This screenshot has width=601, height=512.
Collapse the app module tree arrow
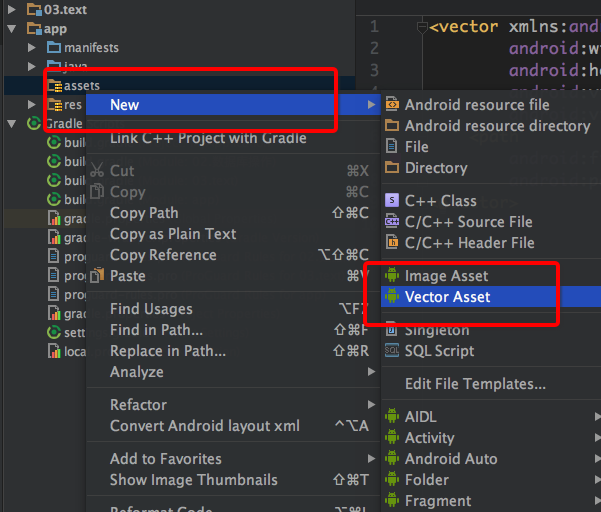tap(12, 29)
